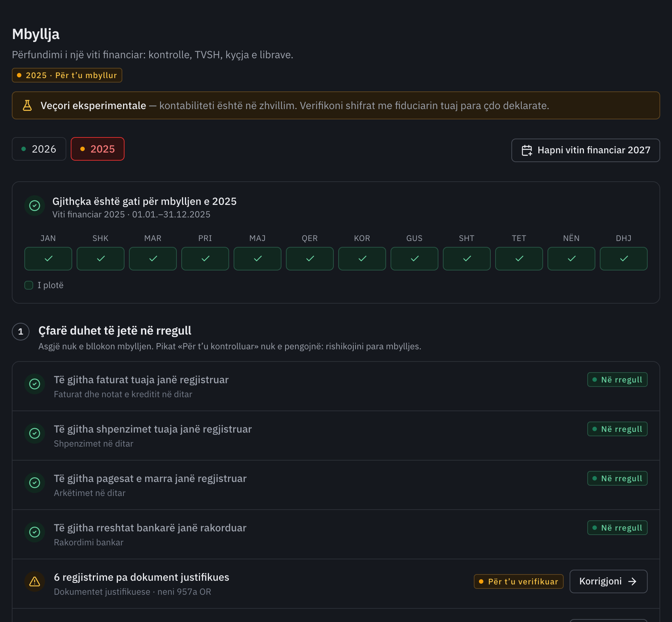The height and width of the screenshot is (622, 672).
Task: Click the 2025 Për t'u mbyllur status badge
Action: [x=67, y=75]
